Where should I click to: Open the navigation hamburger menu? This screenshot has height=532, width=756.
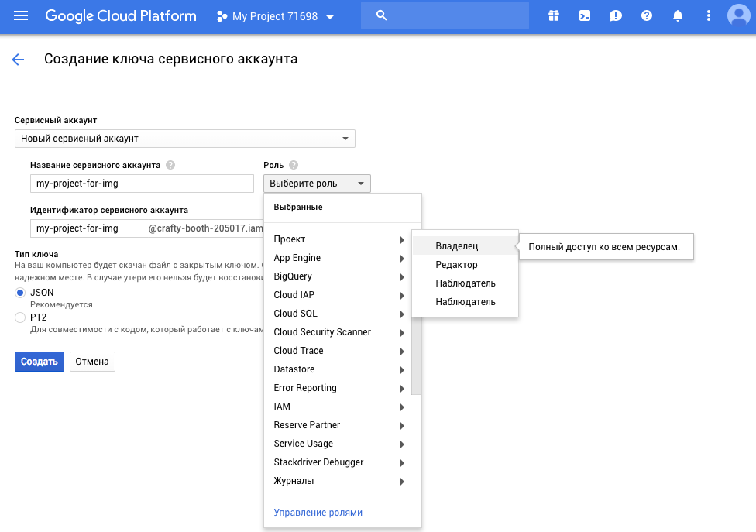21,15
